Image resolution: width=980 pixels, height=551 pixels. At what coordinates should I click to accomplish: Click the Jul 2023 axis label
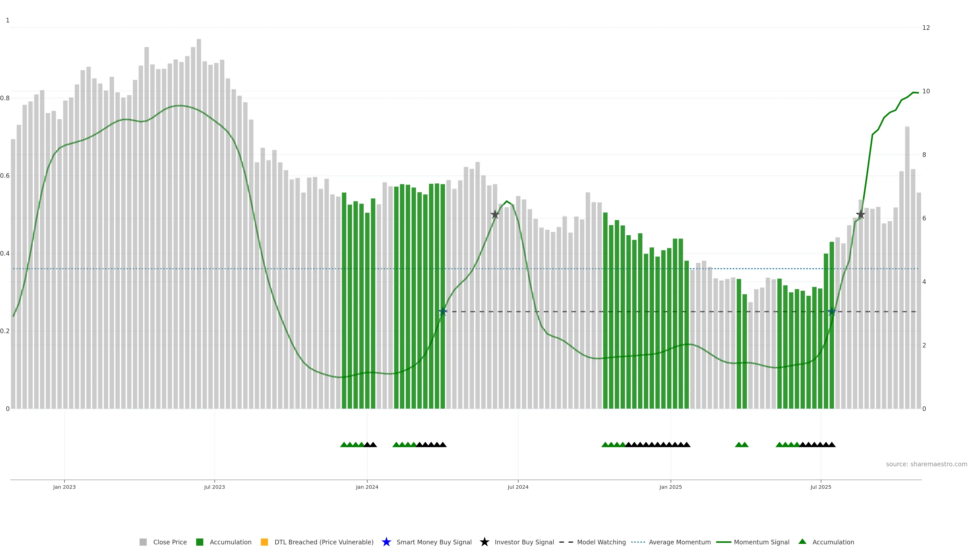tap(214, 487)
